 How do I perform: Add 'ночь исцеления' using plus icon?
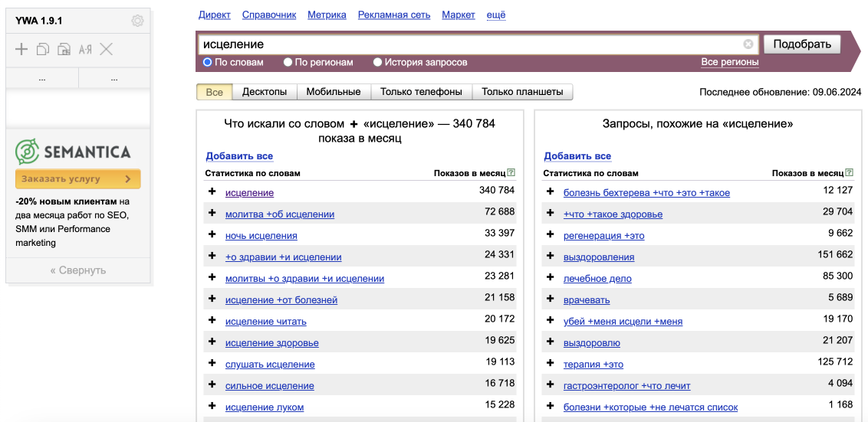(212, 235)
